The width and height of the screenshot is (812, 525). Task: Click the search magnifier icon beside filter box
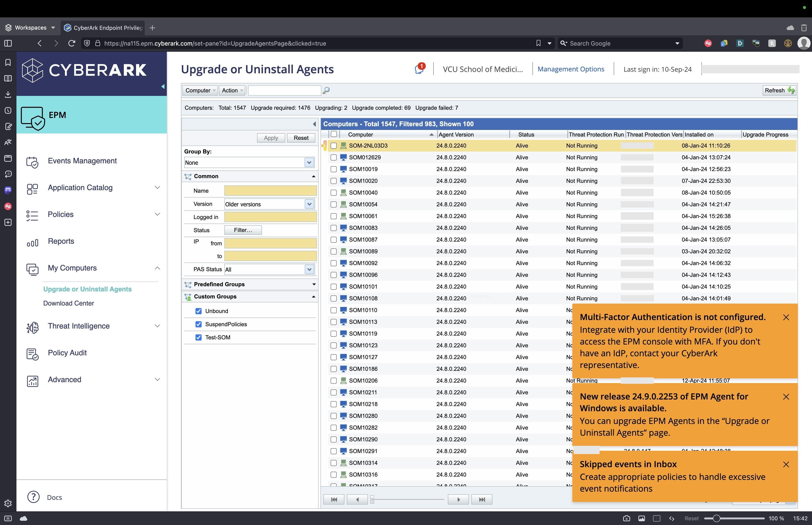326,90
